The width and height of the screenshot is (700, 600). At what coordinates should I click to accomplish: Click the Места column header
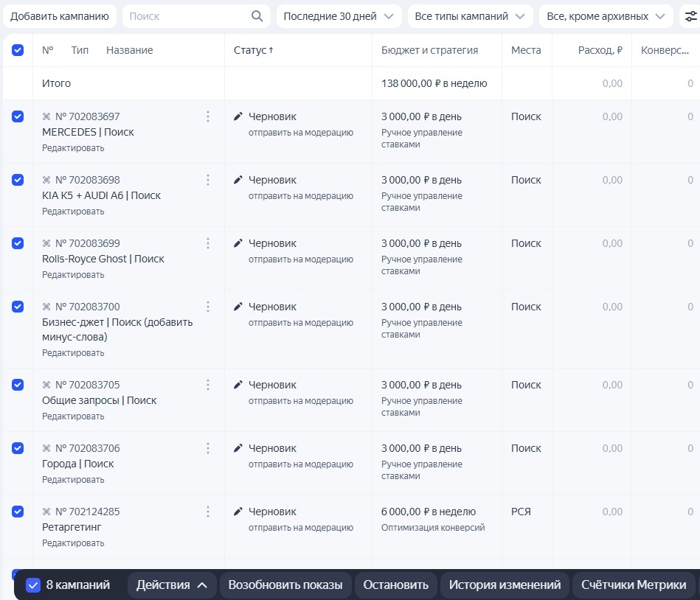click(526, 50)
